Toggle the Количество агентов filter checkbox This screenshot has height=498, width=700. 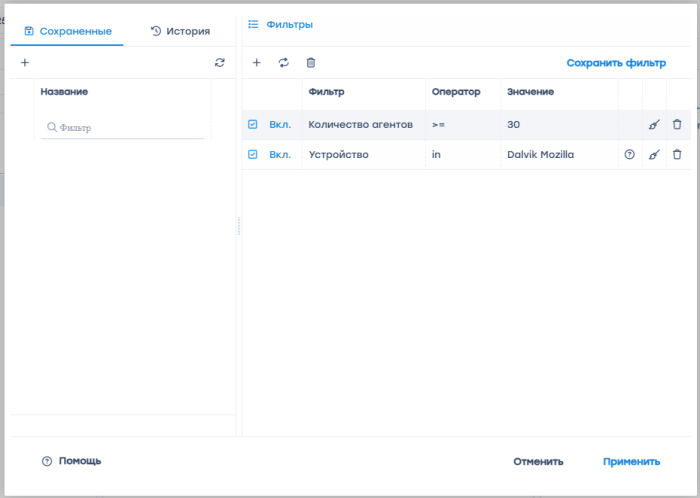point(253,125)
